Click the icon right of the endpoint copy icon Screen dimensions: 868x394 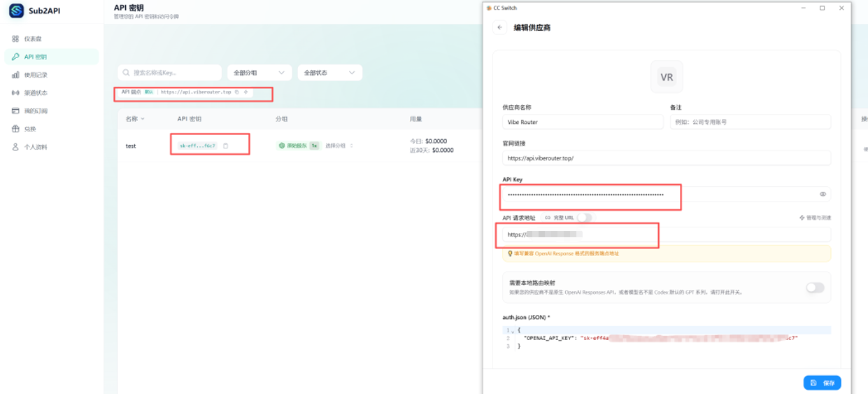tap(246, 92)
